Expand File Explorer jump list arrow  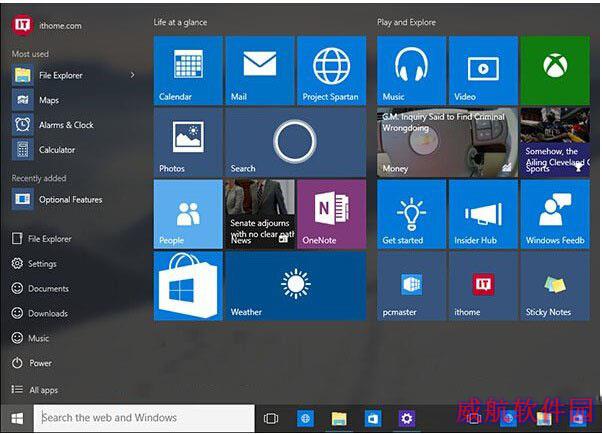132,75
